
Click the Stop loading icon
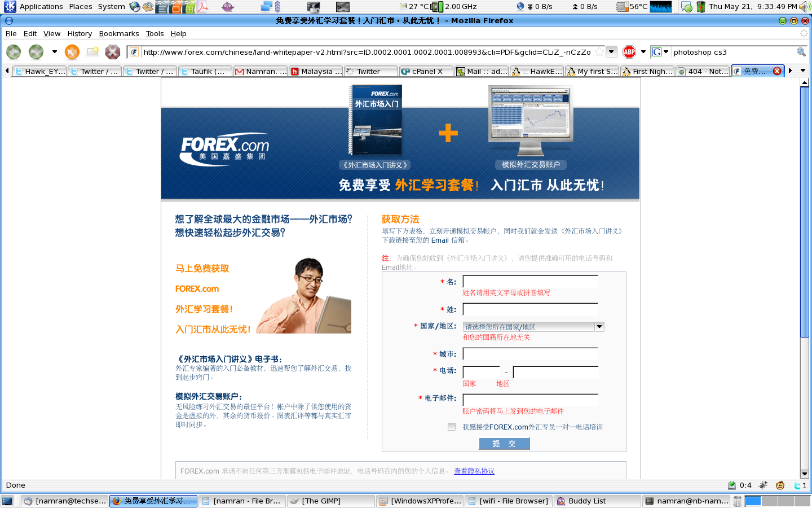(x=113, y=52)
